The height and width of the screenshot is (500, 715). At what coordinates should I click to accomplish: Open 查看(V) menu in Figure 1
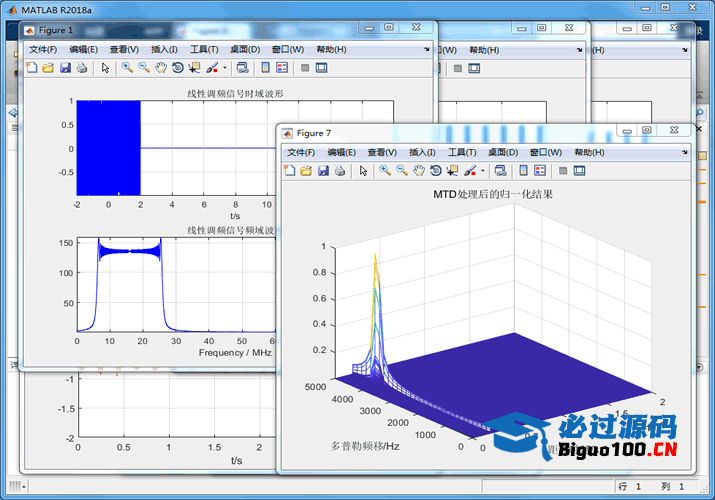124,50
